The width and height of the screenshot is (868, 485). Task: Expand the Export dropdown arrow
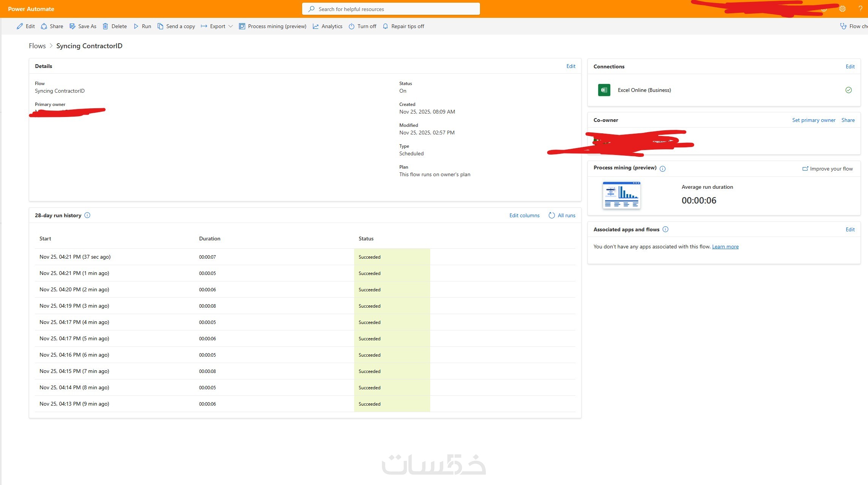[x=231, y=26]
